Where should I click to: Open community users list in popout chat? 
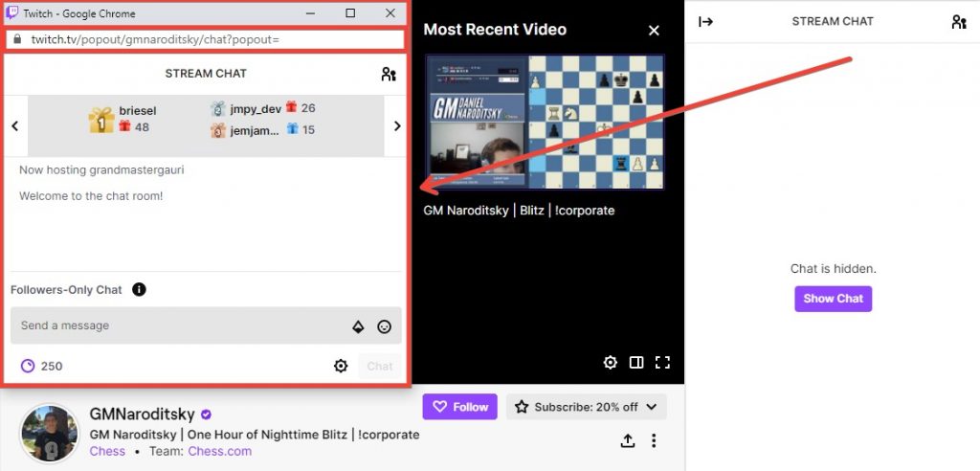point(389,74)
